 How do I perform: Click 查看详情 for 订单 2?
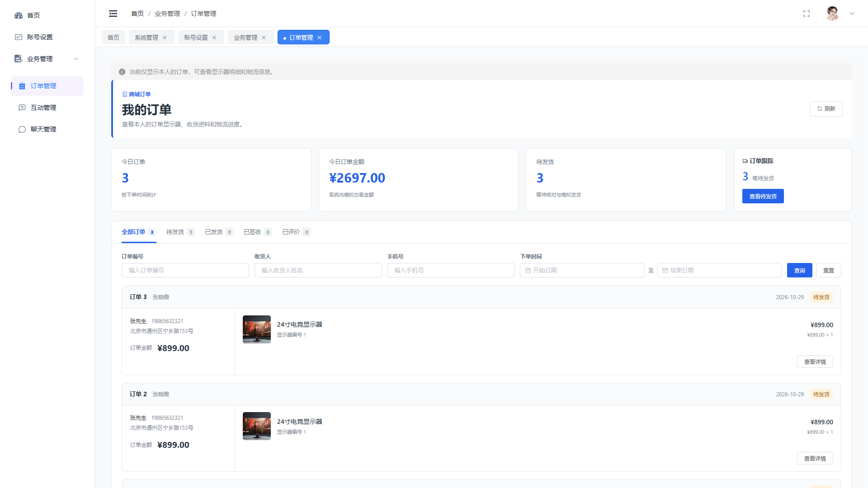[815, 458]
